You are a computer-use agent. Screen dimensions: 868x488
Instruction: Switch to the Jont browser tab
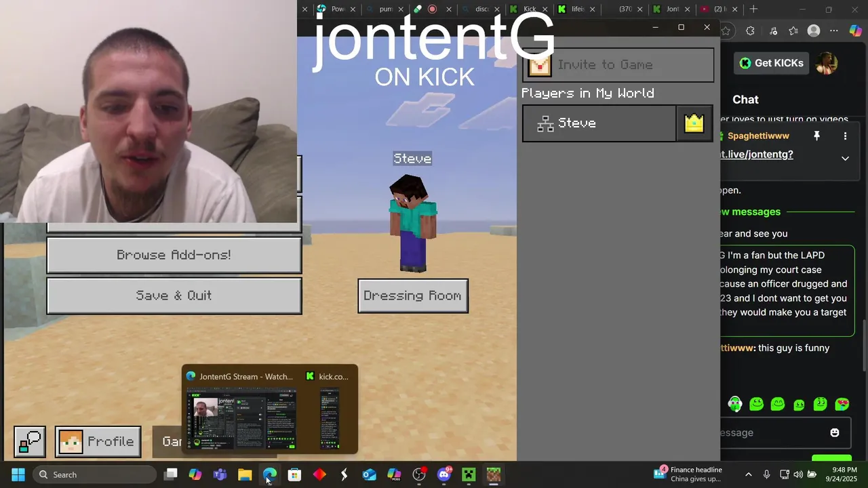point(671,9)
